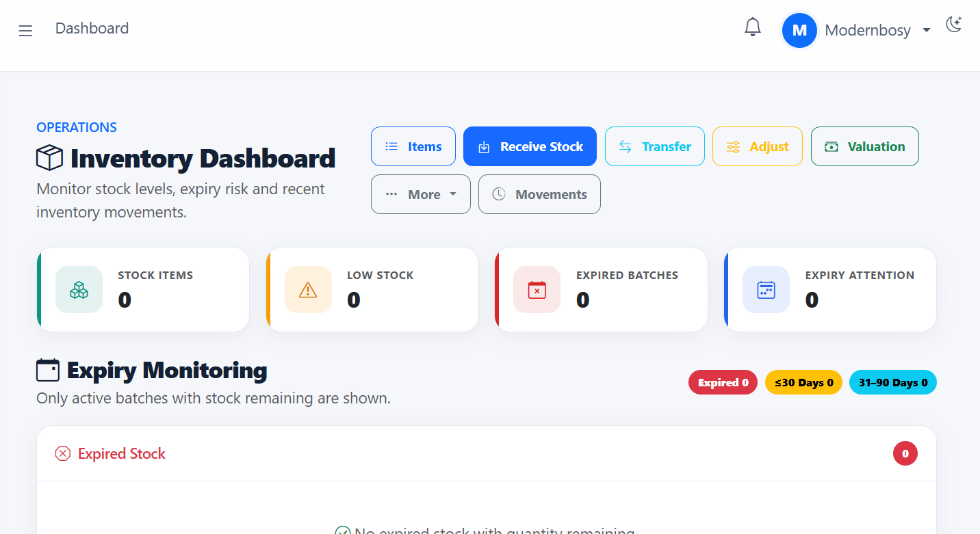Click the Expired Stock section heading
This screenshot has height=534, width=980.
(x=122, y=454)
